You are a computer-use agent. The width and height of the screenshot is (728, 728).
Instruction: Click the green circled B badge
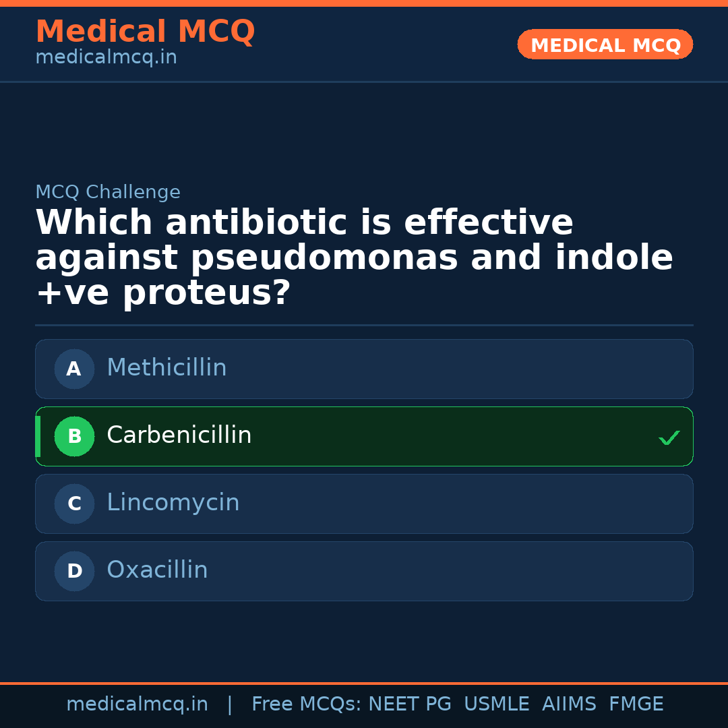pyautogui.click(x=74, y=436)
